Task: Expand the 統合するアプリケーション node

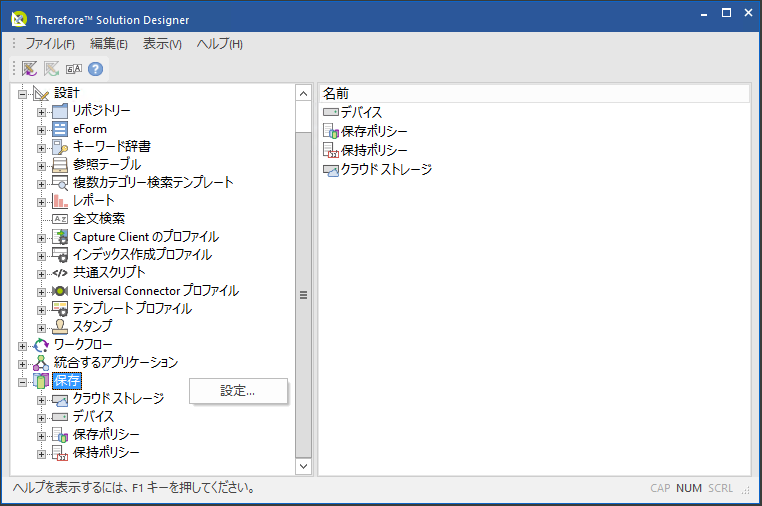Action: click(x=22, y=364)
